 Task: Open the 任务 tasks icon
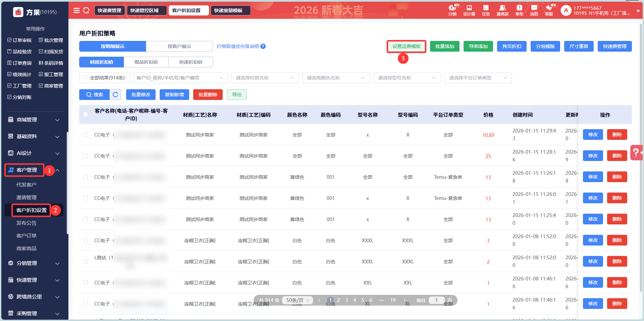click(x=486, y=10)
